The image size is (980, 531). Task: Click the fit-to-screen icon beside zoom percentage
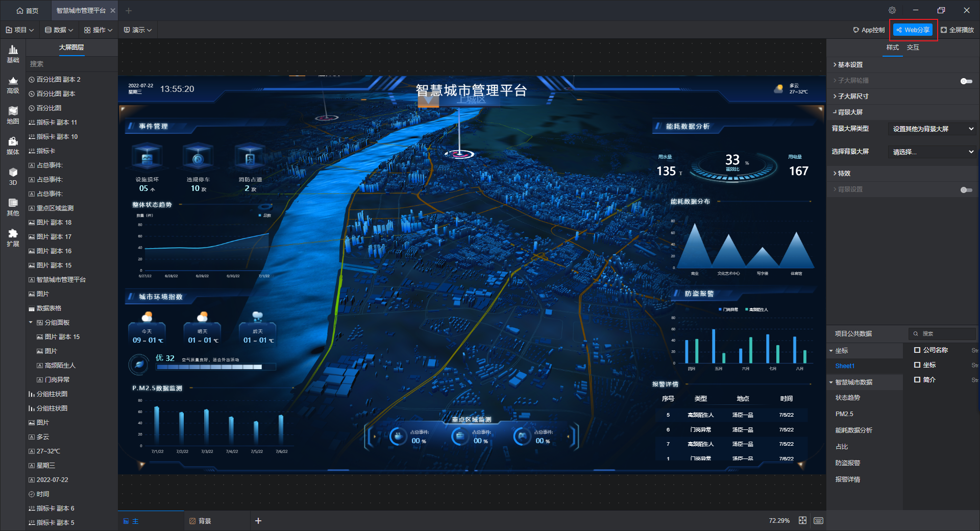pos(802,520)
